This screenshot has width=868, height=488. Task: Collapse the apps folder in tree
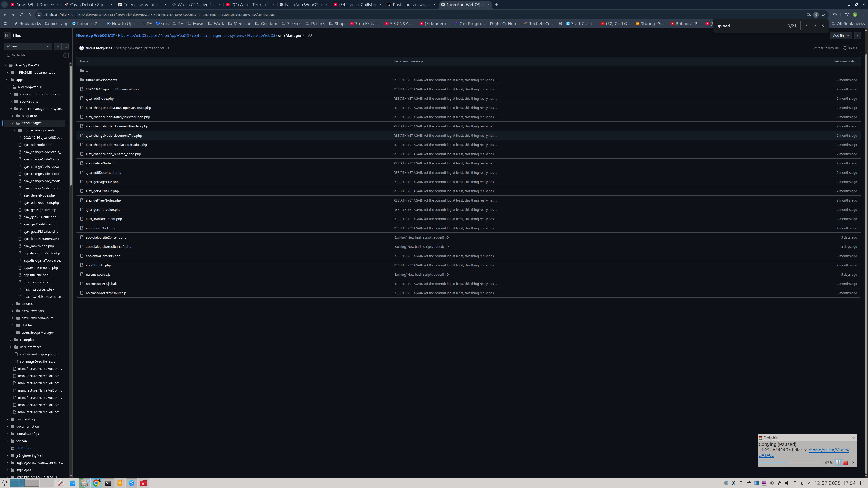click(x=7, y=80)
